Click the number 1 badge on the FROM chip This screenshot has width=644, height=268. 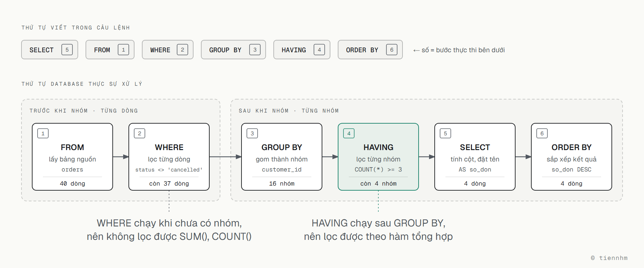(123, 50)
